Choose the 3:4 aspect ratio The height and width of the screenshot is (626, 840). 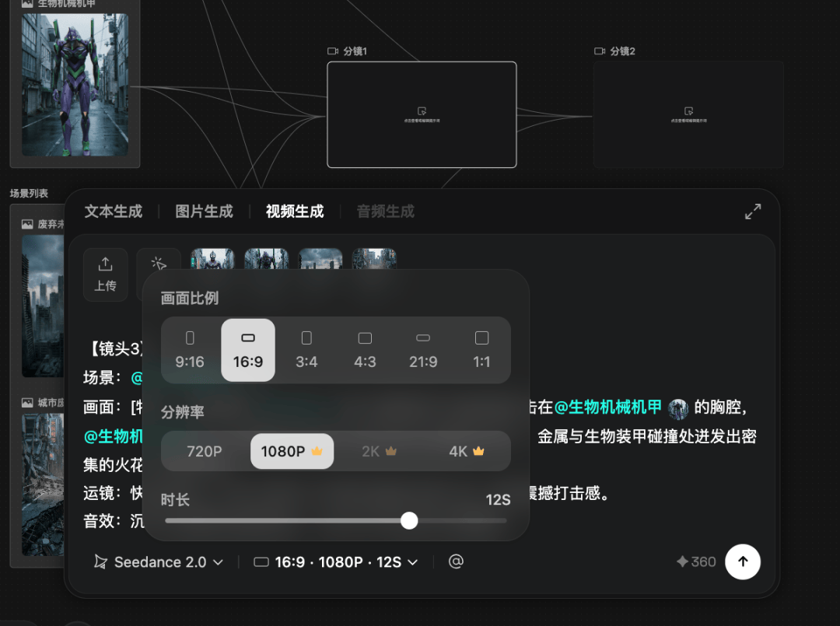pos(306,350)
